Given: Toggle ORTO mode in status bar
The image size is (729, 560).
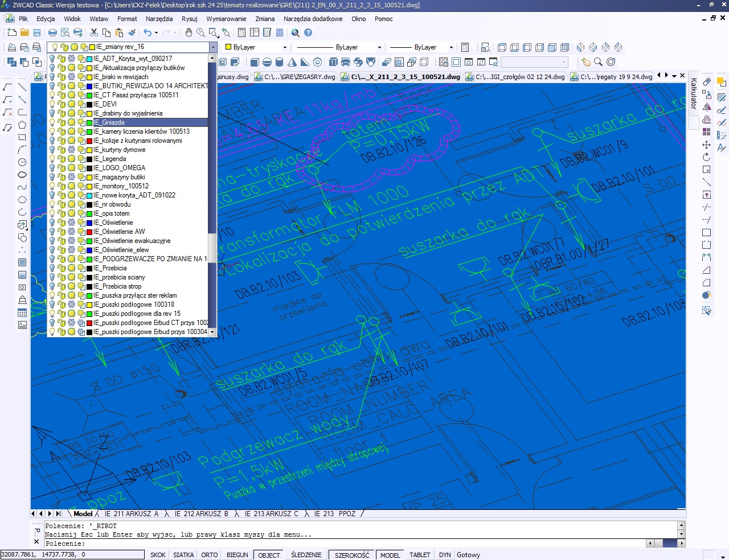Looking at the screenshot, I should [209, 555].
